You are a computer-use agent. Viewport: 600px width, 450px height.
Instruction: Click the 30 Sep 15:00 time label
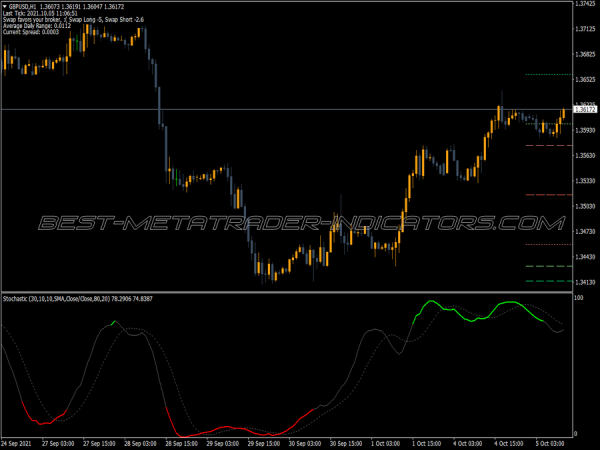point(346,443)
